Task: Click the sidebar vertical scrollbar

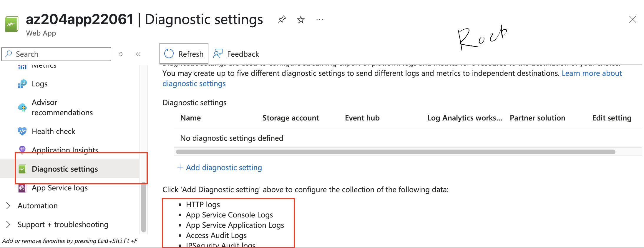Action: 144,207
